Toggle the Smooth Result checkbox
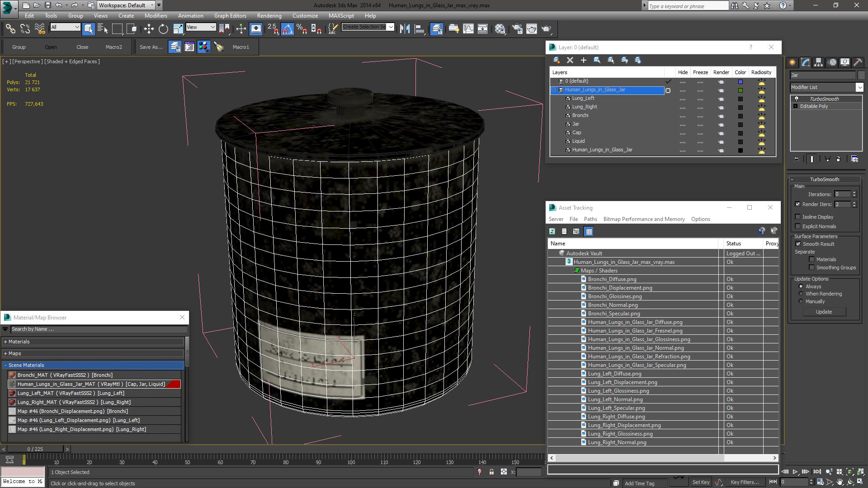Viewport: 868px width, 488px height. coord(798,244)
